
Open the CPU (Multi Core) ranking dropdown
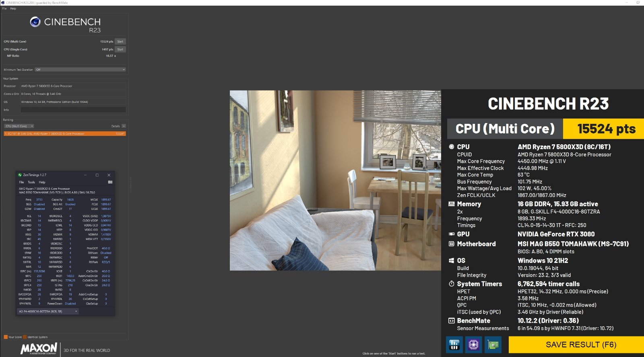point(19,126)
